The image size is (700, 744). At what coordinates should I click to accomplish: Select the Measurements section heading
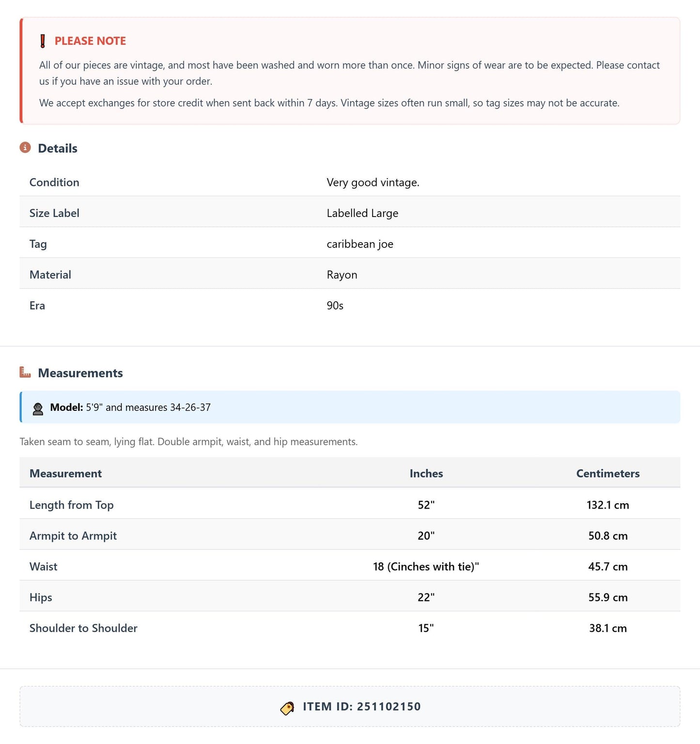[x=80, y=373]
